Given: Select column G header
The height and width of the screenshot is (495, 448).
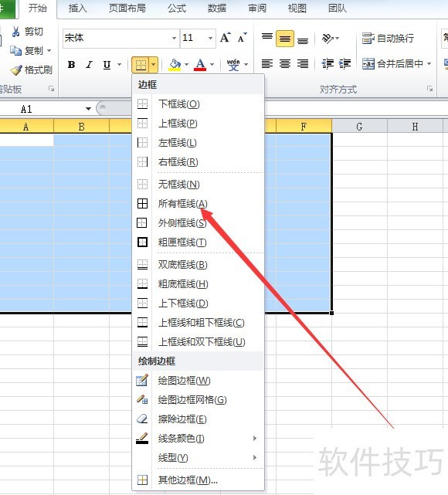Looking at the screenshot, I should click(359, 127).
